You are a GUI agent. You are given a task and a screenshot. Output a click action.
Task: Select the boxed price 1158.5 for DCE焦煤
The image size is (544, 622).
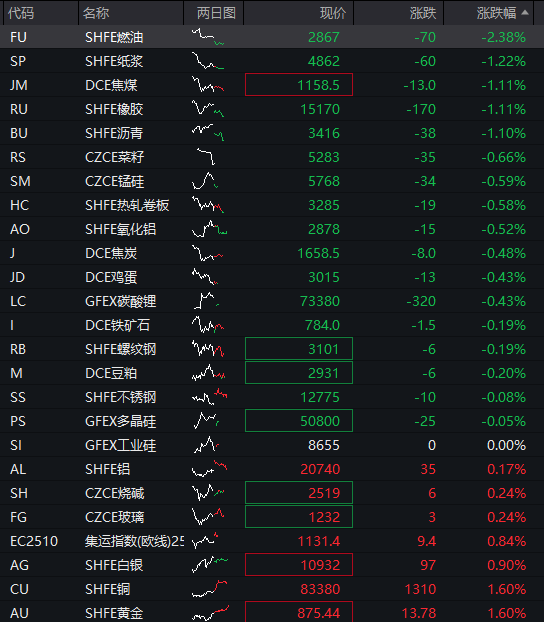tap(299, 84)
